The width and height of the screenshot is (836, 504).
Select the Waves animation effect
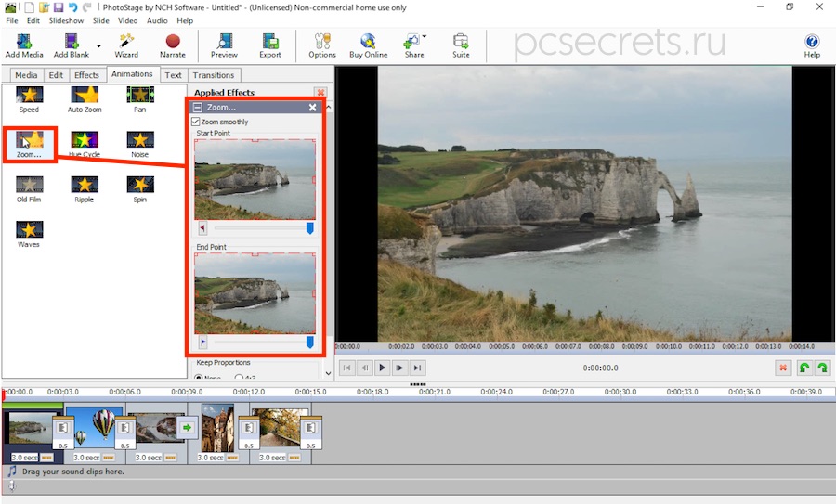[29, 235]
